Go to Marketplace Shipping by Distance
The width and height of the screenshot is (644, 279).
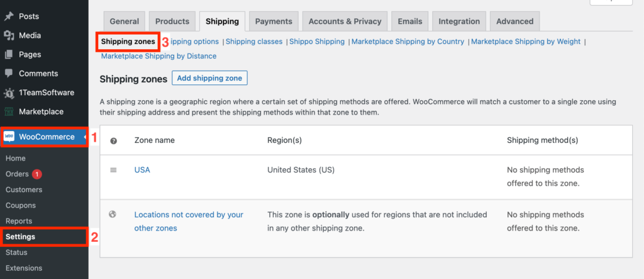pos(158,56)
